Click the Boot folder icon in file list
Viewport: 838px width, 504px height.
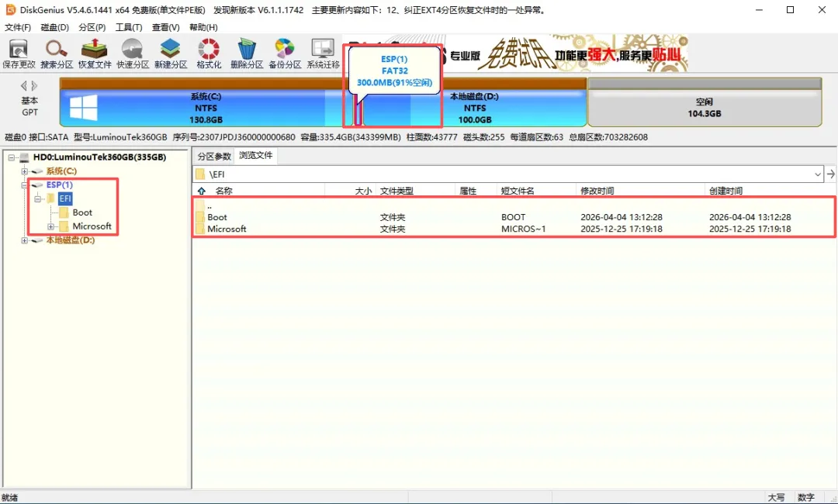[x=200, y=217]
